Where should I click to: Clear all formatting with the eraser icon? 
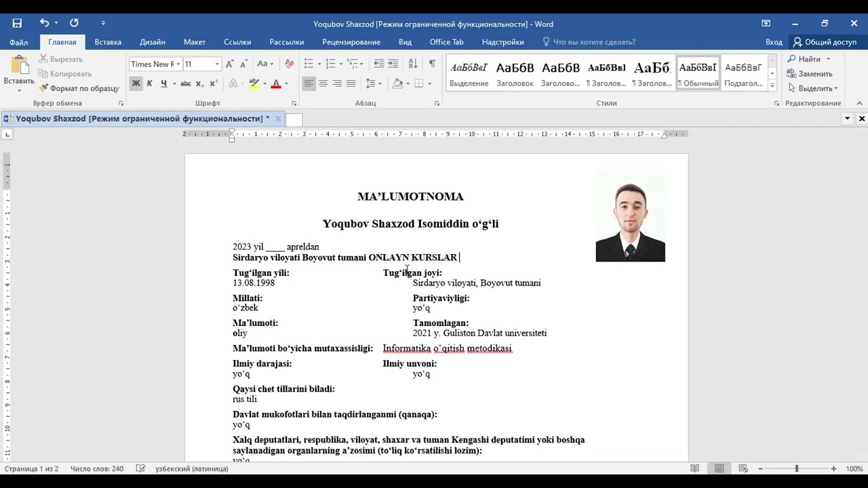pos(290,64)
